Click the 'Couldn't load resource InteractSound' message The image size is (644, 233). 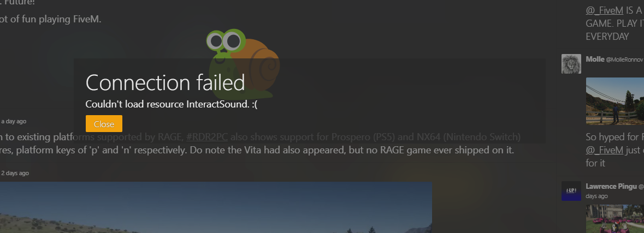click(x=172, y=104)
